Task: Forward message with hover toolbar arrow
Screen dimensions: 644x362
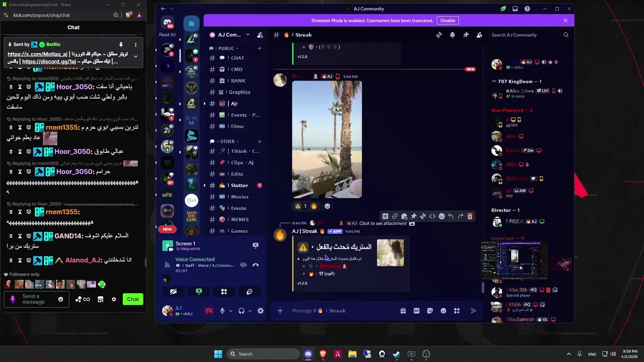Action: click(460, 216)
